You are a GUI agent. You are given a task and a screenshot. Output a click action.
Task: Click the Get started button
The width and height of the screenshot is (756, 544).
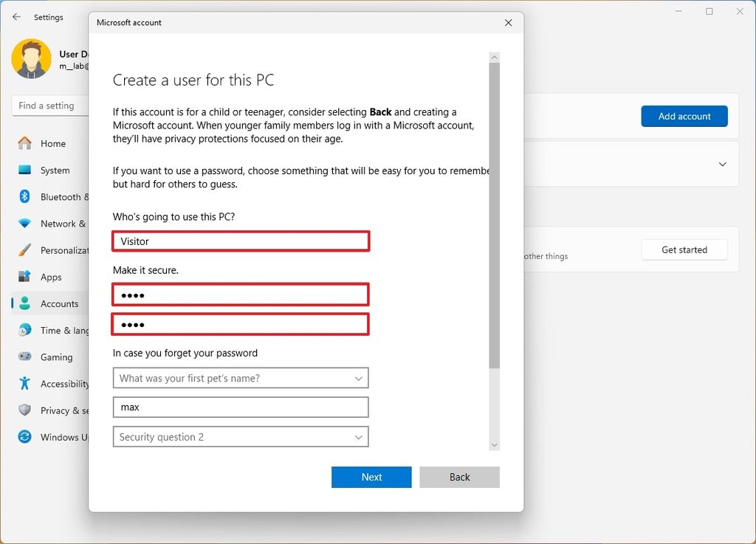coord(684,249)
